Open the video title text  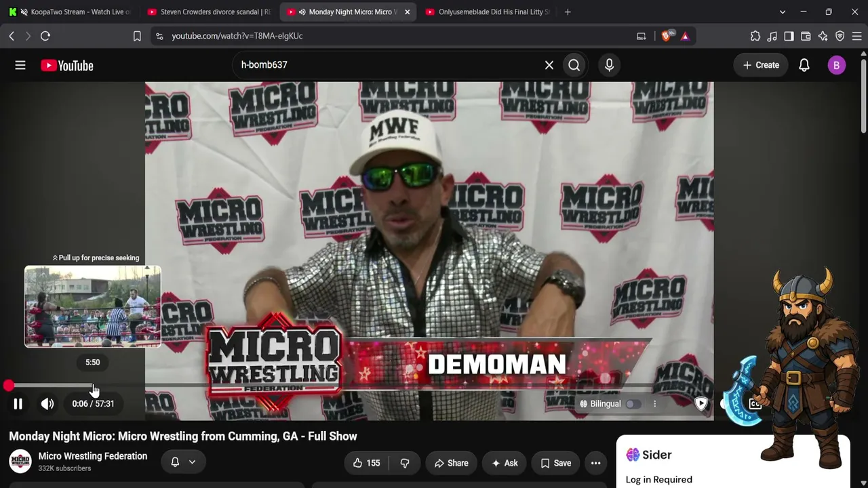pyautogui.click(x=183, y=436)
